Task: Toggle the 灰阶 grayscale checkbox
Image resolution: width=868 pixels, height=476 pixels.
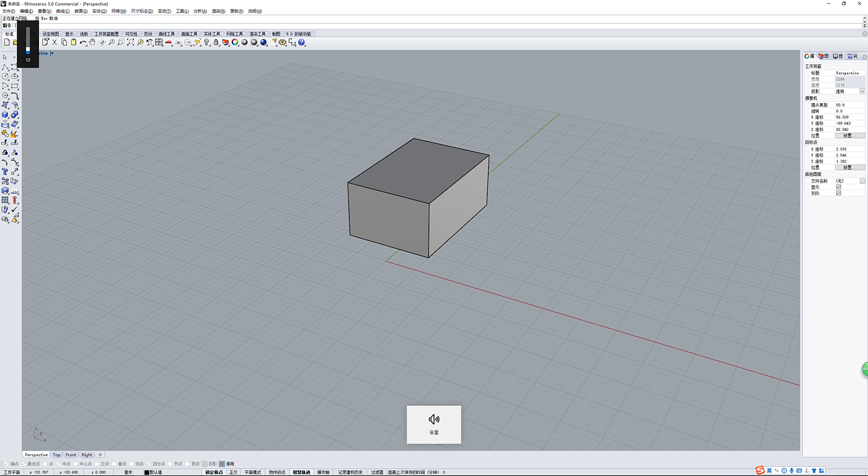Action: pyautogui.click(x=839, y=193)
